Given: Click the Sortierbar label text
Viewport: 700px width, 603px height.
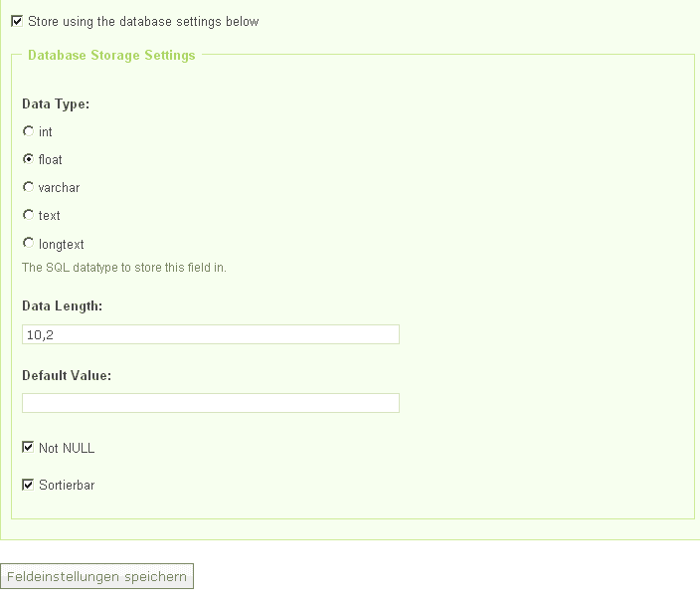Looking at the screenshot, I should [x=67, y=486].
